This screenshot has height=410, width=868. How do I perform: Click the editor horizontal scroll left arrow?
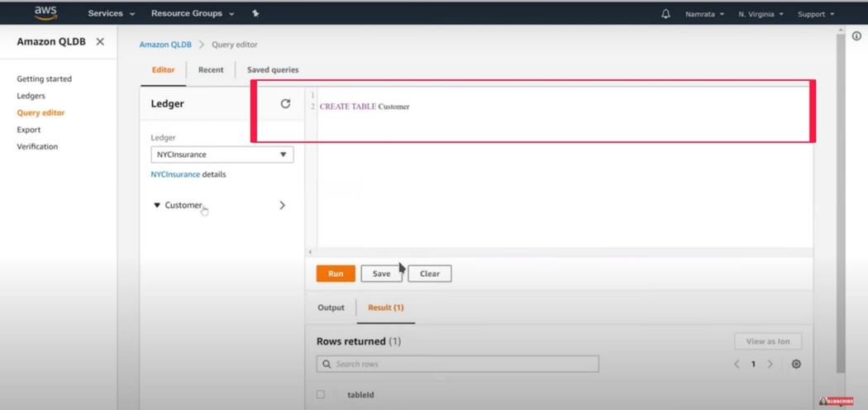click(309, 252)
